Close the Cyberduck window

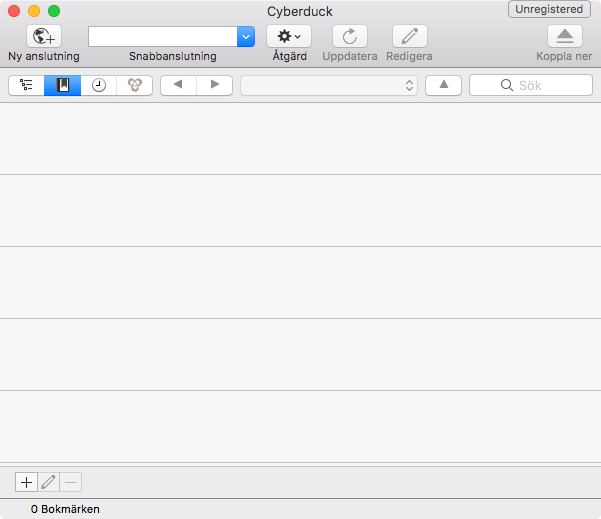14,11
